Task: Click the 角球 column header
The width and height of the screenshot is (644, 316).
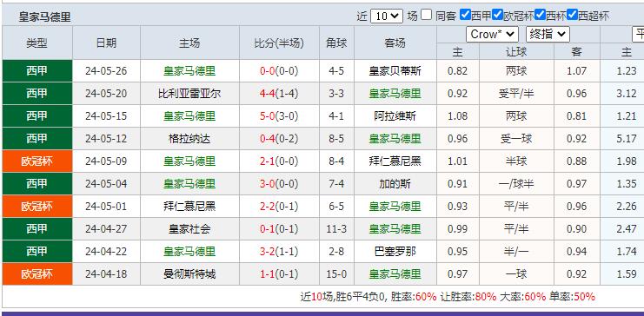Action: click(x=336, y=43)
